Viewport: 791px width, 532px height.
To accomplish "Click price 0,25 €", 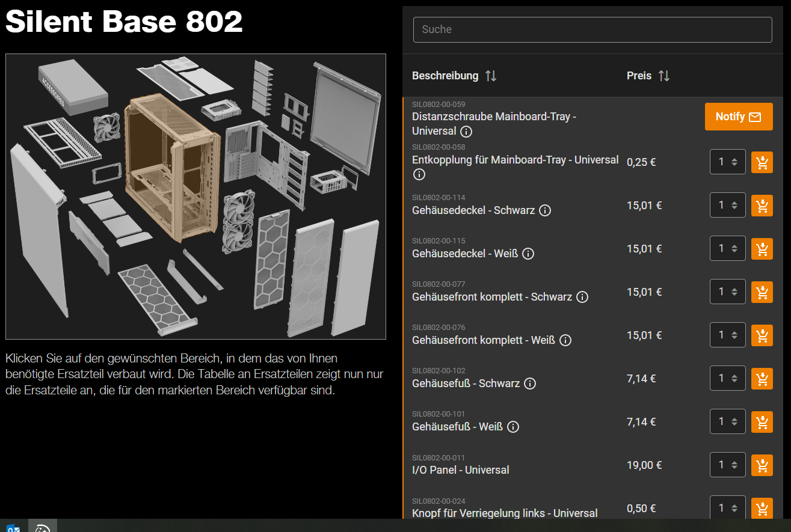I will click(x=641, y=162).
